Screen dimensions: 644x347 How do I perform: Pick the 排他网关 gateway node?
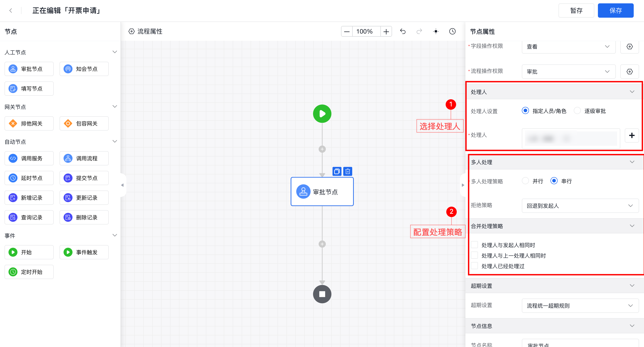pos(29,123)
